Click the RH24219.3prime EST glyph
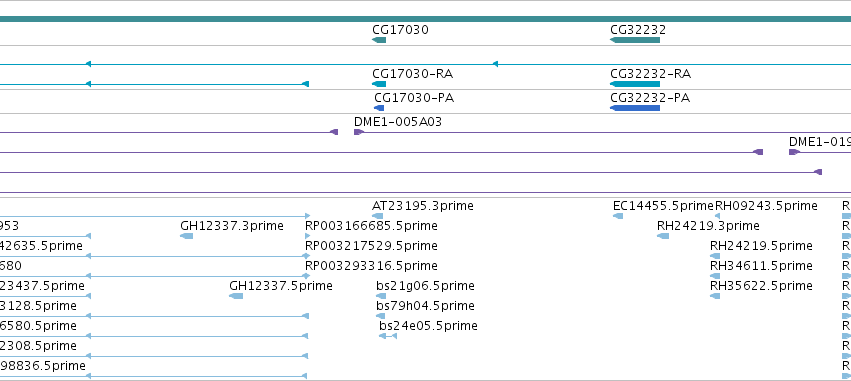The height and width of the screenshot is (381, 851). [x=663, y=236]
